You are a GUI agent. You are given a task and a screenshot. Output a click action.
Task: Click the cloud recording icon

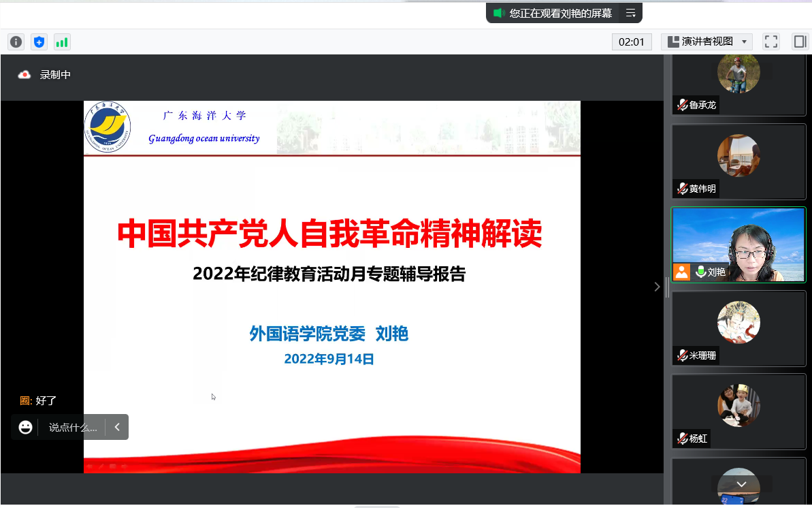(25, 75)
